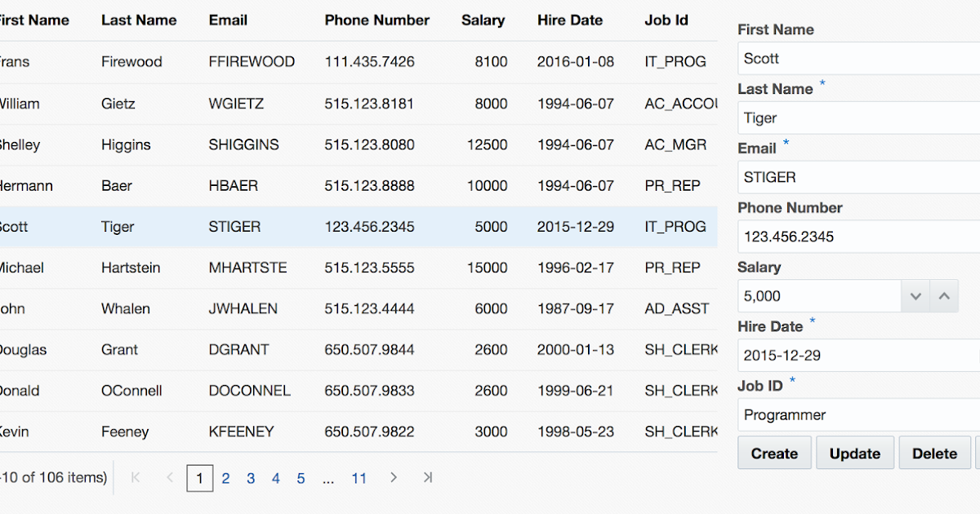The width and height of the screenshot is (980, 514).
Task: Navigate to the last page of items
Action: (x=427, y=478)
